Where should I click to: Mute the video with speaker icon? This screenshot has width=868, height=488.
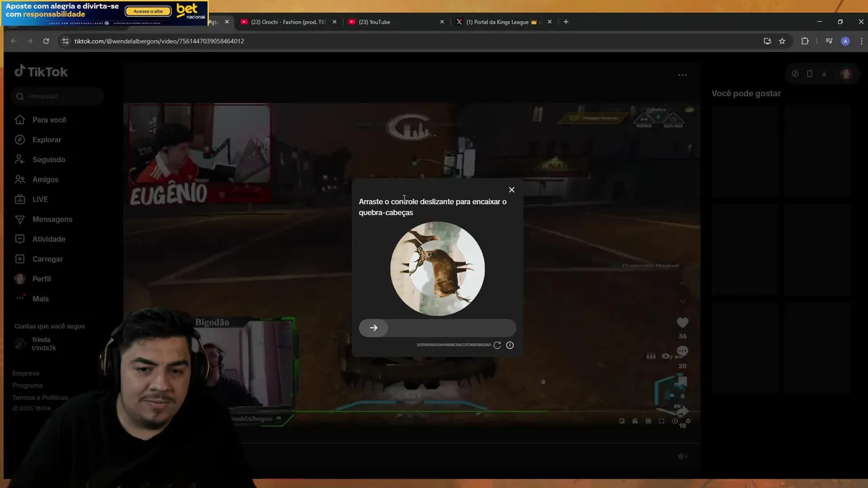pyautogui.click(x=683, y=457)
